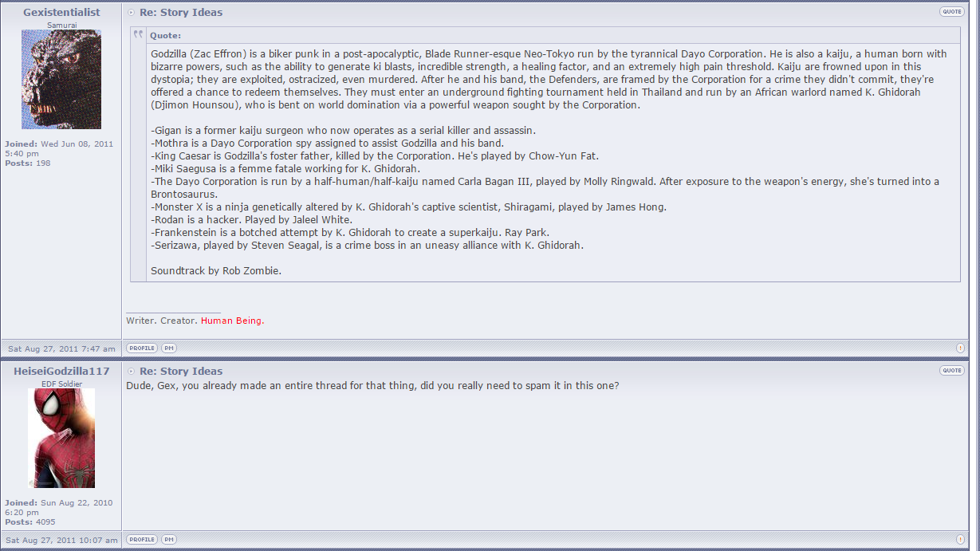Open the second Re: Story Ideas post title
This screenshot has width=980, height=551.
pyautogui.click(x=181, y=371)
